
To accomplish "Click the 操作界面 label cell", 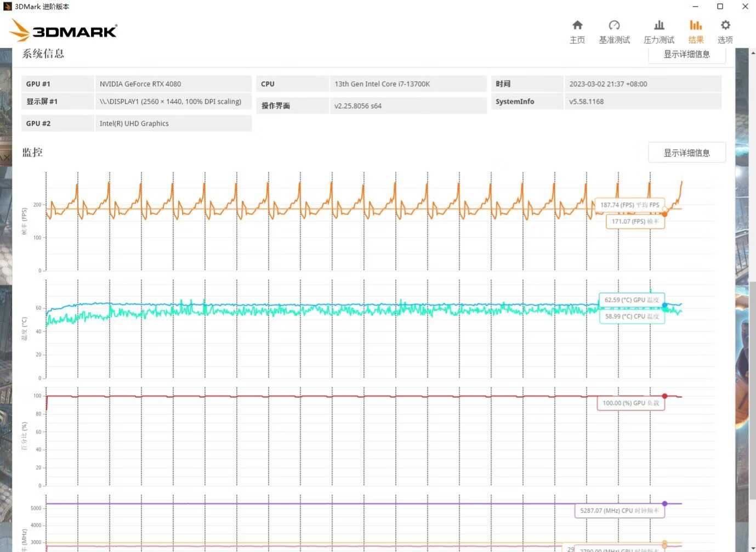I will pos(292,106).
